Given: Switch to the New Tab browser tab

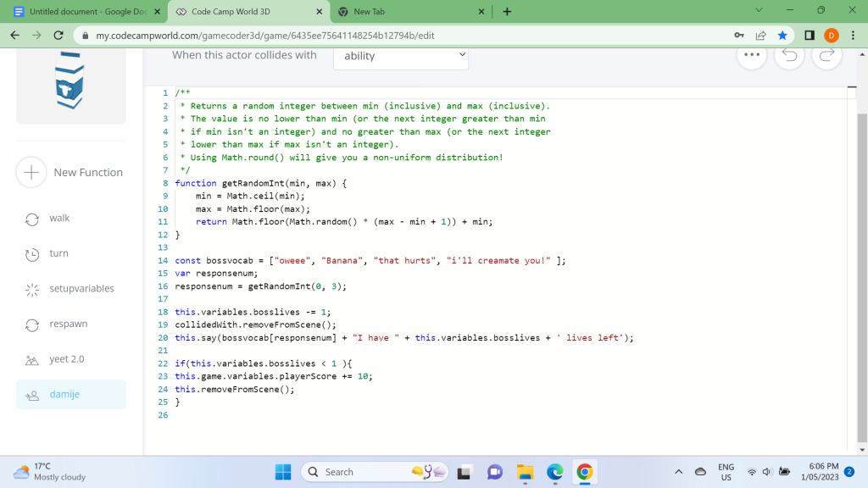Looking at the screenshot, I should [x=409, y=12].
